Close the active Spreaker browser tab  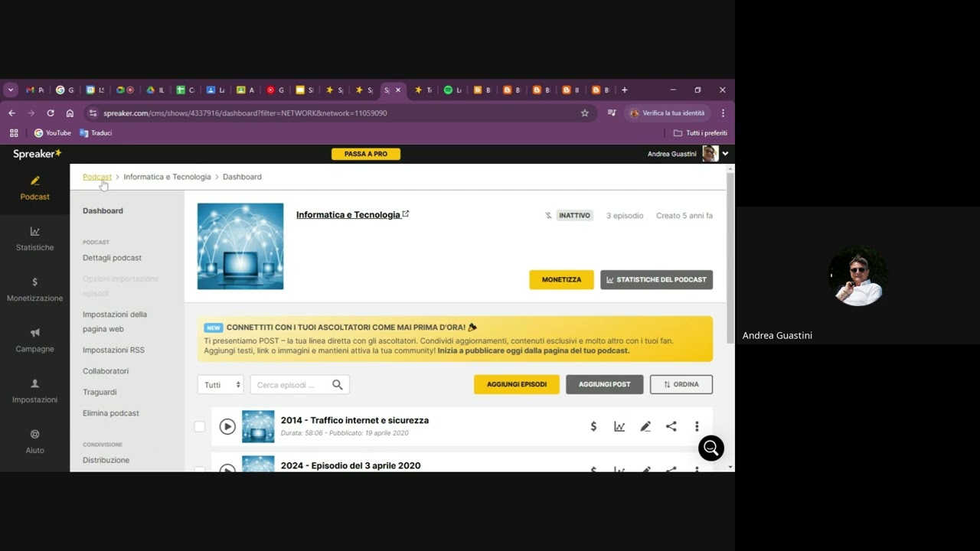pyautogui.click(x=398, y=90)
